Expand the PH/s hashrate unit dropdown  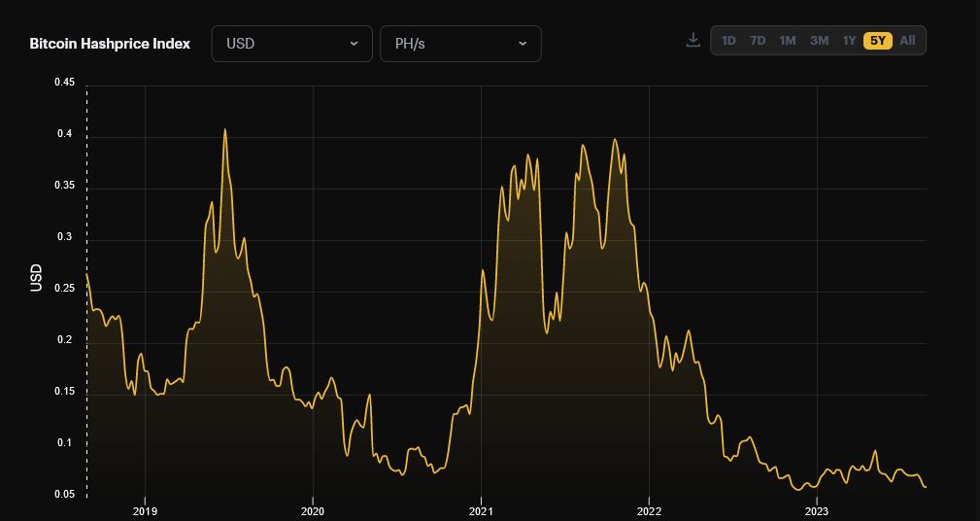pyautogui.click(x=460, y=44)
